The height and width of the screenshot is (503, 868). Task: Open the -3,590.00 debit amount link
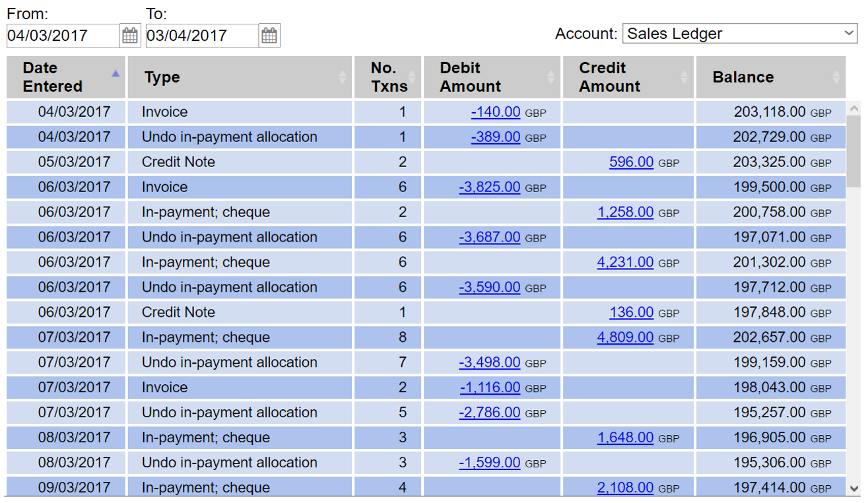(490, 288)
